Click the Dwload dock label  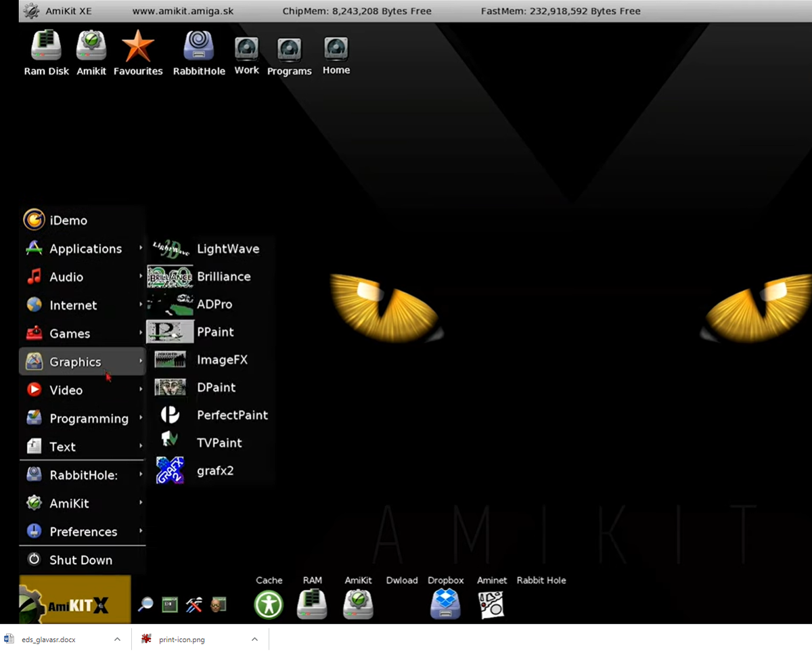(x=402, y=580)
